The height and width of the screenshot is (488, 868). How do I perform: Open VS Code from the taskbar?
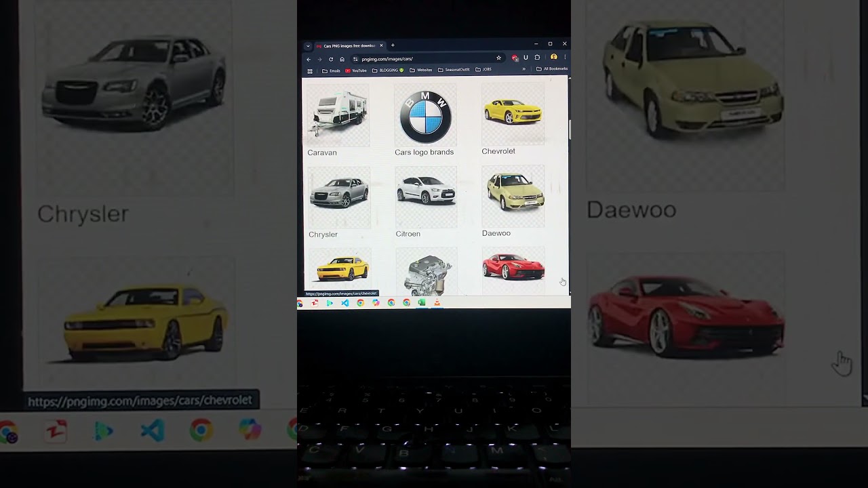pos(344,303)
